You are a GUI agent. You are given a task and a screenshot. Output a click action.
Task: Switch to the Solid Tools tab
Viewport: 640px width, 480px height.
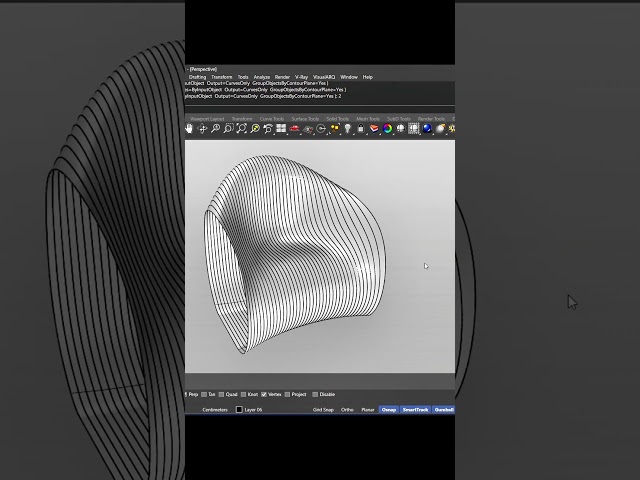coord(338,119)
